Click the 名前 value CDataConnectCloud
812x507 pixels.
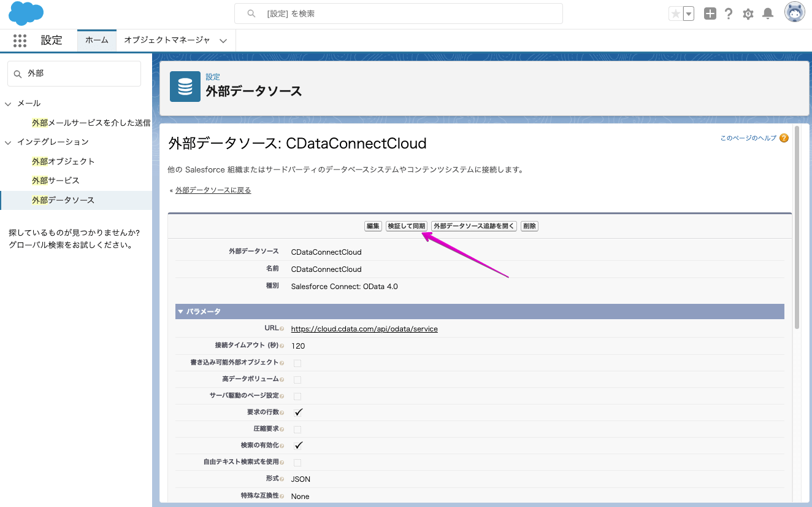point(326,269)
